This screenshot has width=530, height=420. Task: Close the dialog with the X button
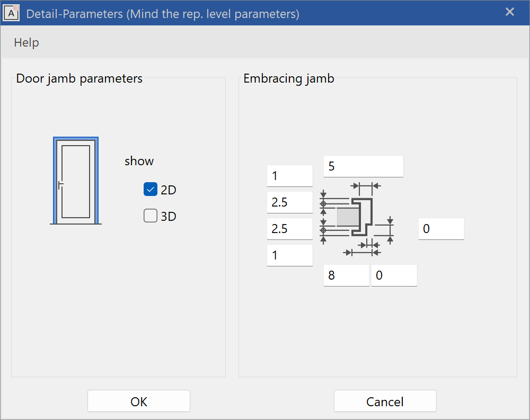click(510, 12)
